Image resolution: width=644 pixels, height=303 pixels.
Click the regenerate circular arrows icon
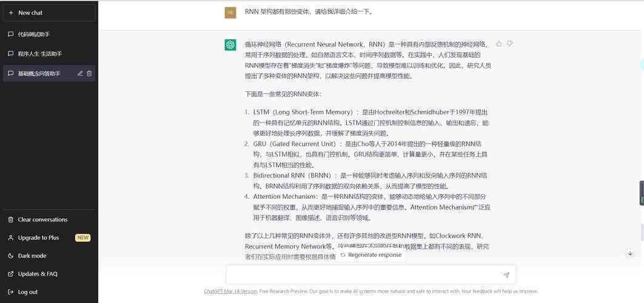pos(343,255)
